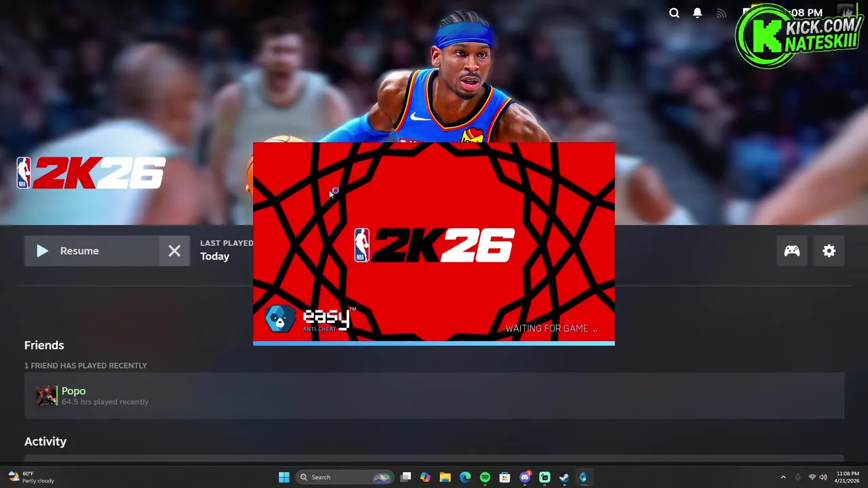Open game properties gear icon
The image size is (868, 488).
829,251
